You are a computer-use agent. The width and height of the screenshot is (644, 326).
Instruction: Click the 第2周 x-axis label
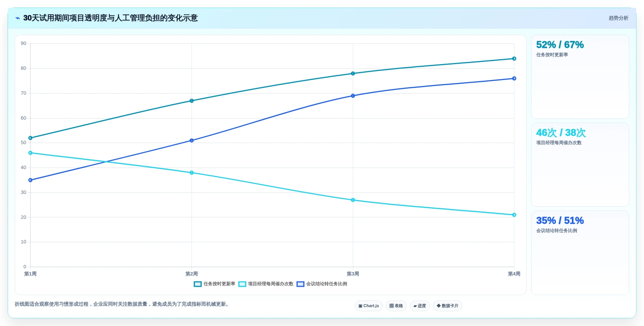click(192, 274)
